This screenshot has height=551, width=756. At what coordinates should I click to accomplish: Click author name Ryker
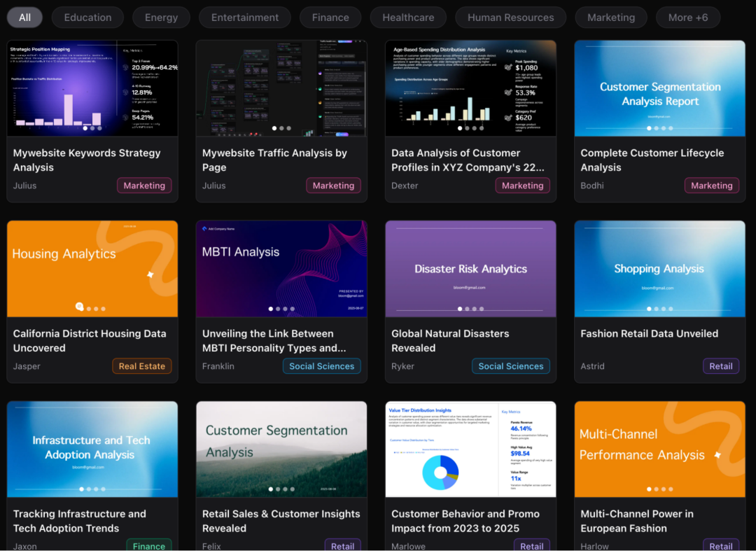click(x=402, y=366)
